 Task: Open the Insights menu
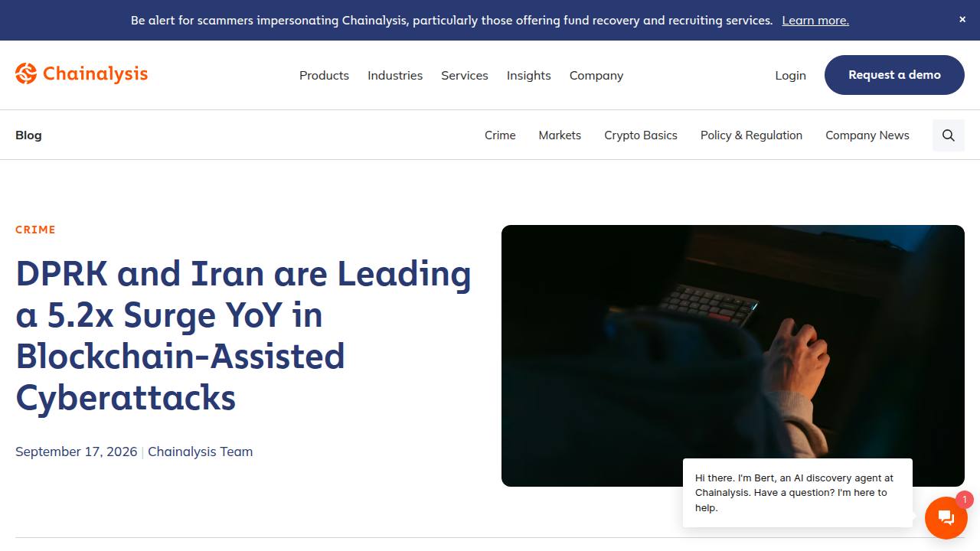click(529, 75)
